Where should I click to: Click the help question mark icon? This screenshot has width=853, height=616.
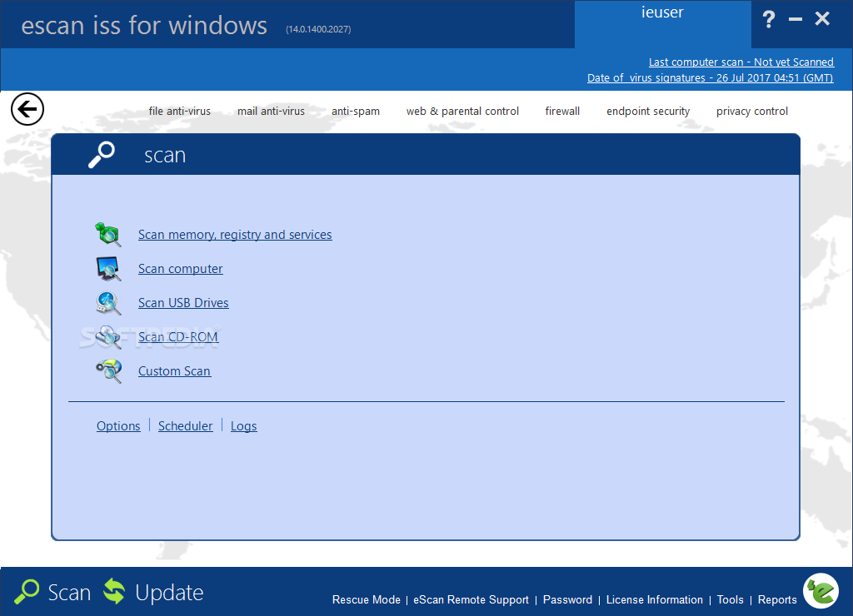pos(768,20)
